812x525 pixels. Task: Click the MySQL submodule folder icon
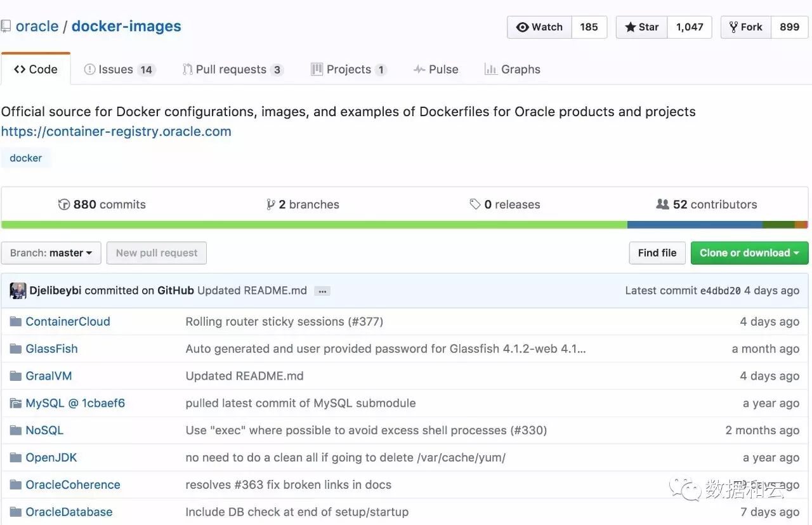(x=16, y=403)
